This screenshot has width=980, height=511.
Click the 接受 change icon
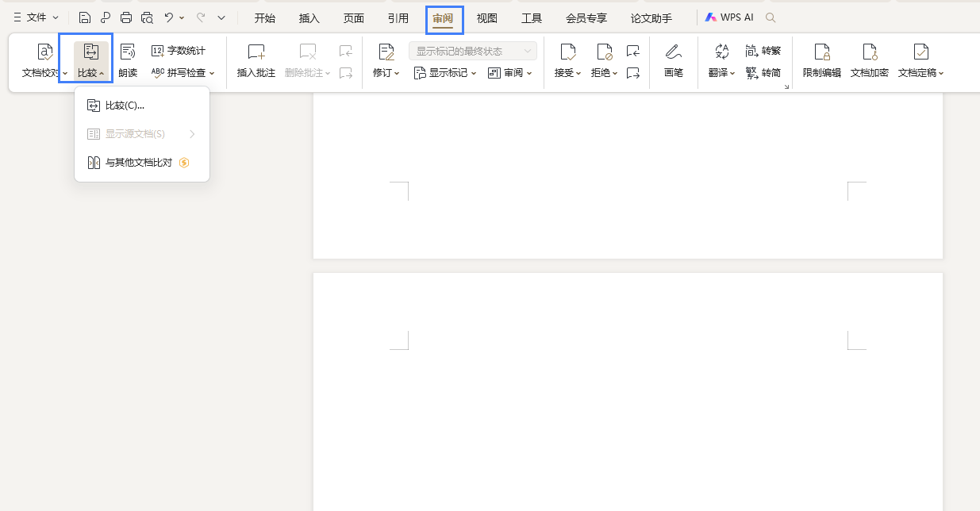[568, 52]
